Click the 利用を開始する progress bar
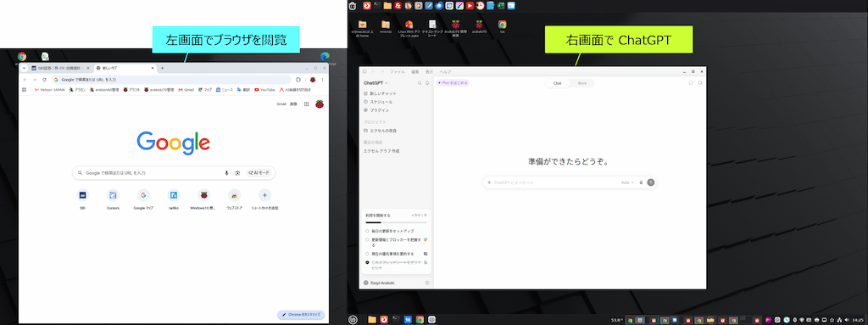868x325 pixels. pyautogui.click(x=396, y=221)
